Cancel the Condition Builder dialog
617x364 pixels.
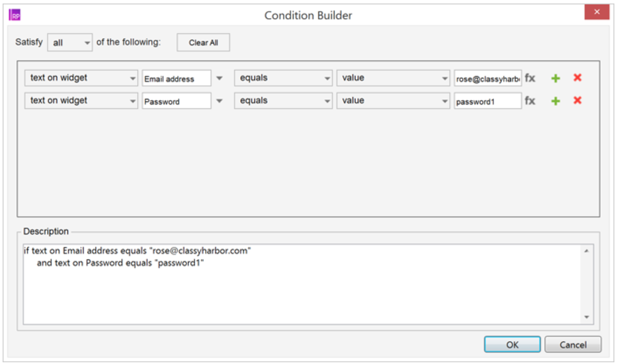573,345
